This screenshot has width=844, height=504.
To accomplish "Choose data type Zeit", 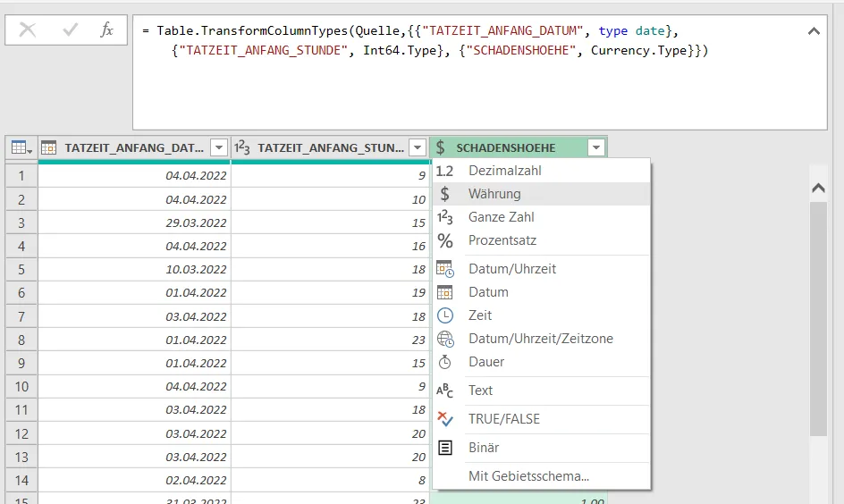I will pyautogui.click(x=542, y=315).
